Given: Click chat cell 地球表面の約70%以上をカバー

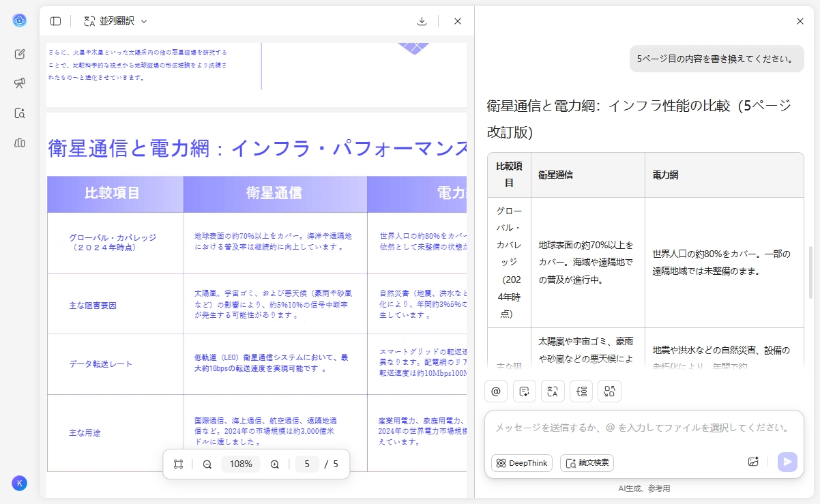Looking at the screenshot, I should tap(587, 263).
